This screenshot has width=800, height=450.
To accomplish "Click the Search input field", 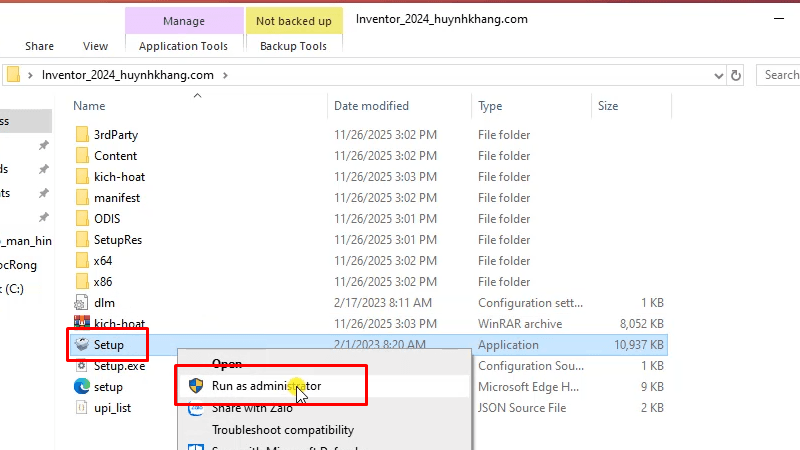I will [779, 75].
